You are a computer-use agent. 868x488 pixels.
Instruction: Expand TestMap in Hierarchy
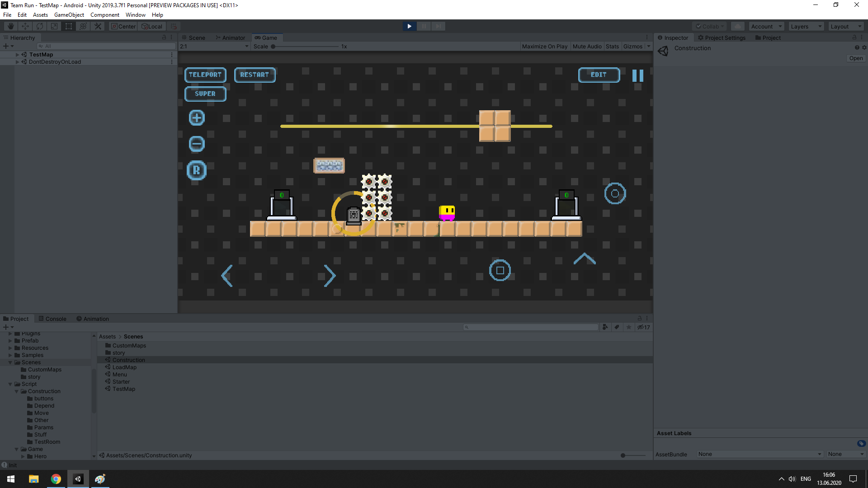pyautogui.click(x=17, y=55)
